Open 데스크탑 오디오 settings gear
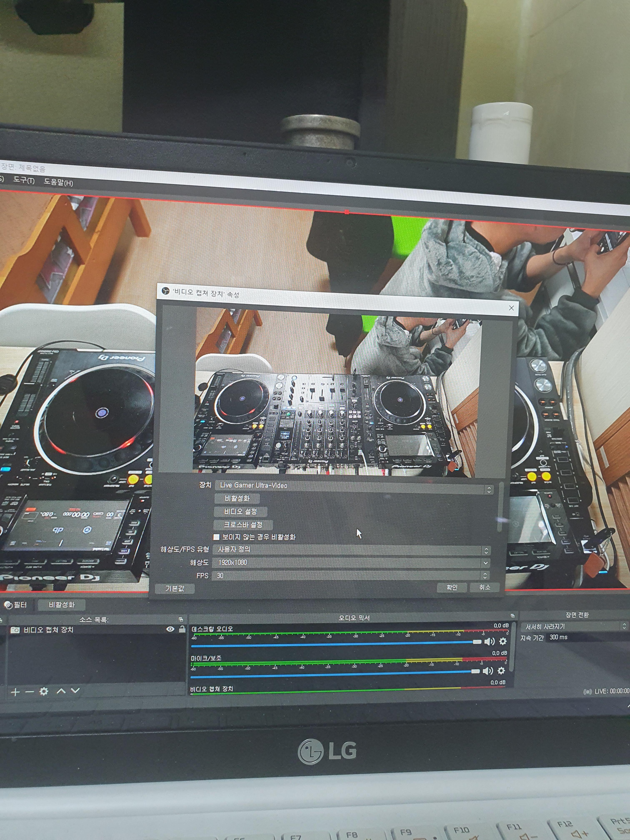Screen dimensions: 630x840 [503, 641]
